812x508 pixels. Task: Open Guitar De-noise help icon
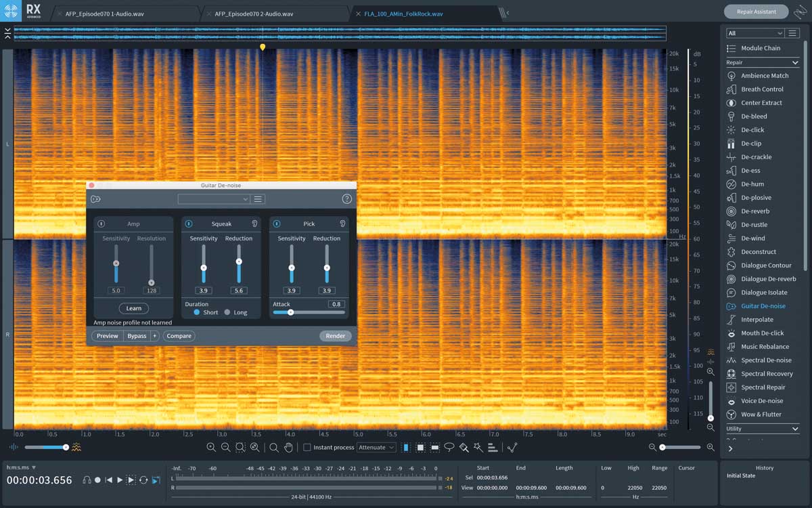point(346,199)
